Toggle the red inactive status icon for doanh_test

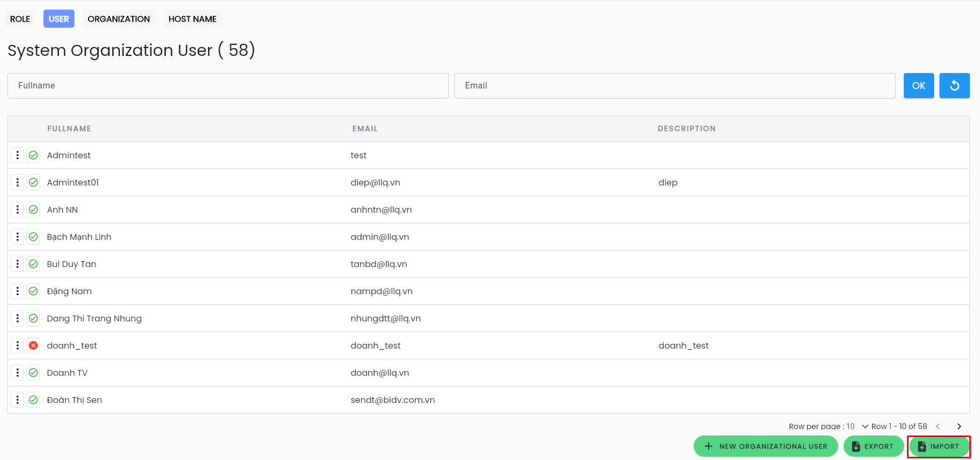point(34,345)
